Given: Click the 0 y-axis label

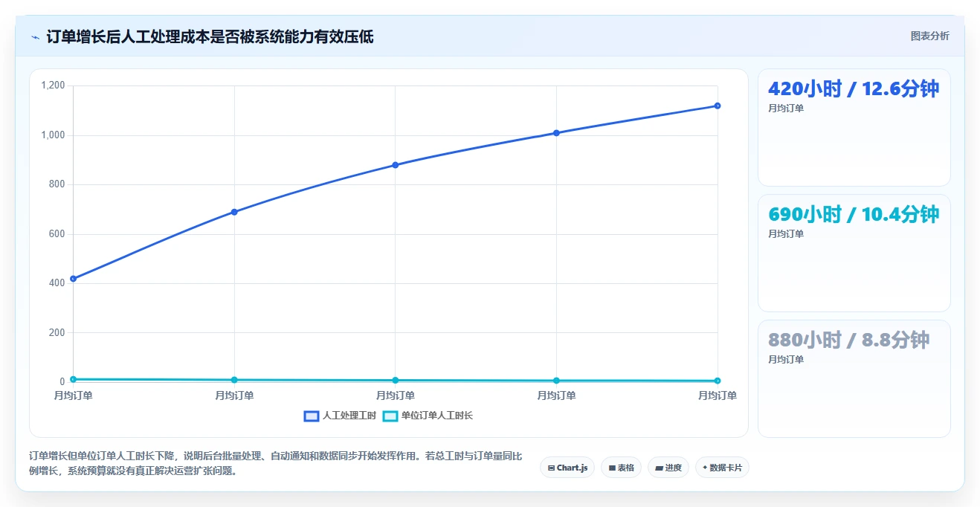Looking at the screenshot, I should (62, 382).
